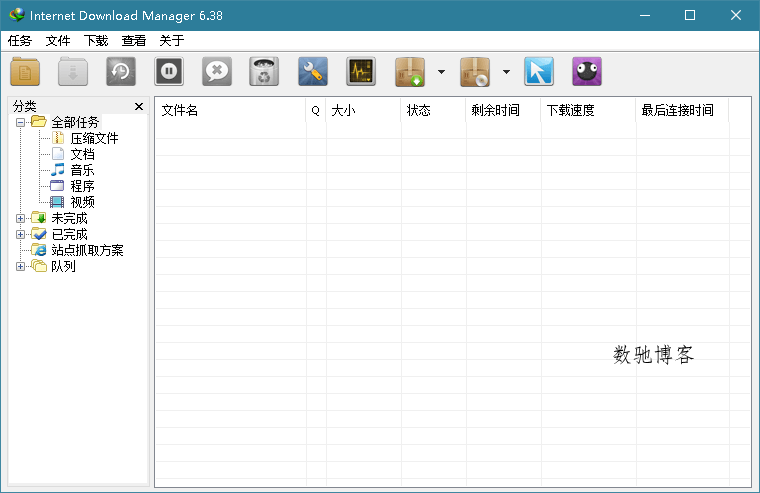The image size is (760, 493).
Task: Click the Delete recycle bin icon
Action: pos(264,72)
